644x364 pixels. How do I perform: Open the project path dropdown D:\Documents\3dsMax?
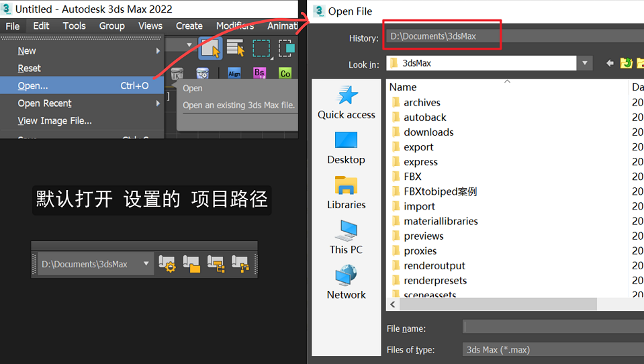pos(96,264)
